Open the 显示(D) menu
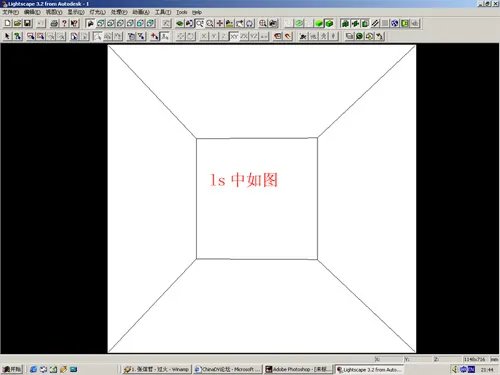The image size is (500, 375). click(x=76, y=12)
